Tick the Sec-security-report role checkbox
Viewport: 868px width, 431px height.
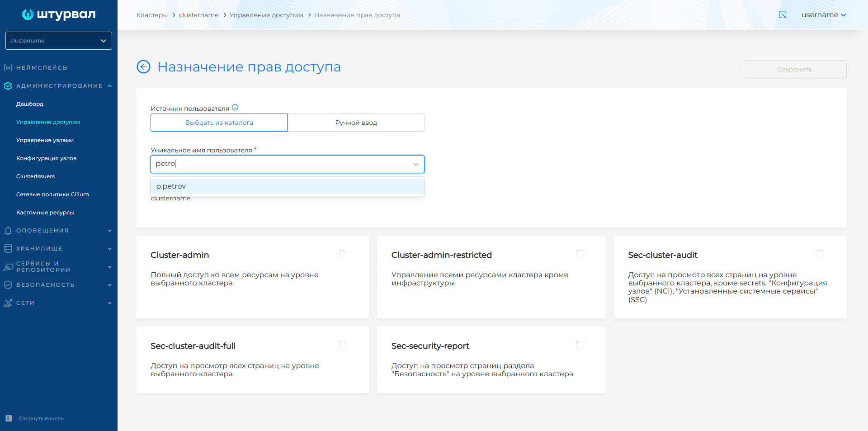coord(580,345)
